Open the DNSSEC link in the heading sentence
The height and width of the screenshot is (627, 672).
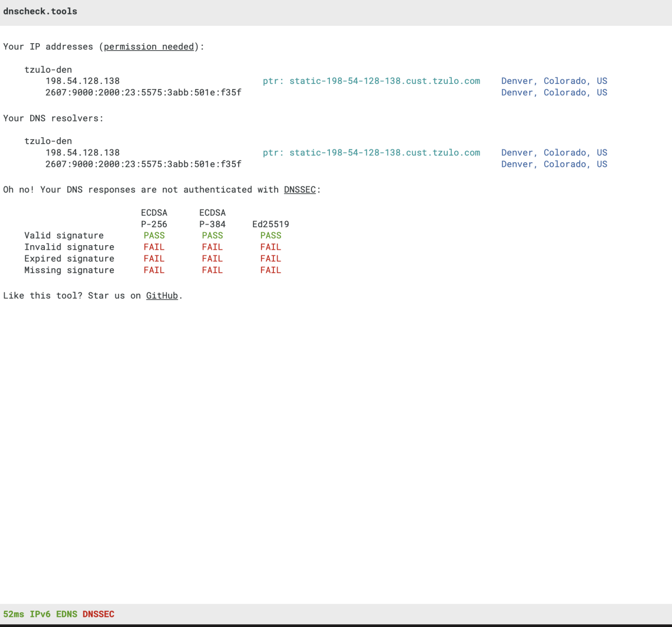300,189
